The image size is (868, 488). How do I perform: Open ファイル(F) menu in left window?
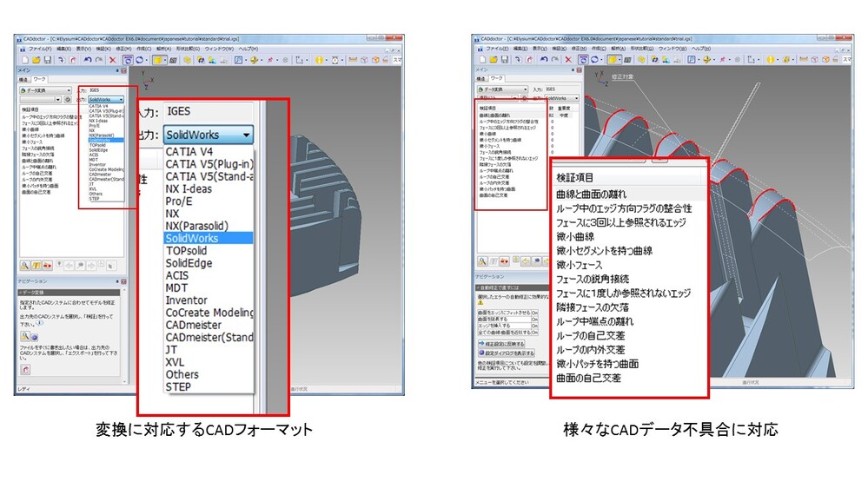pos(41,49)
